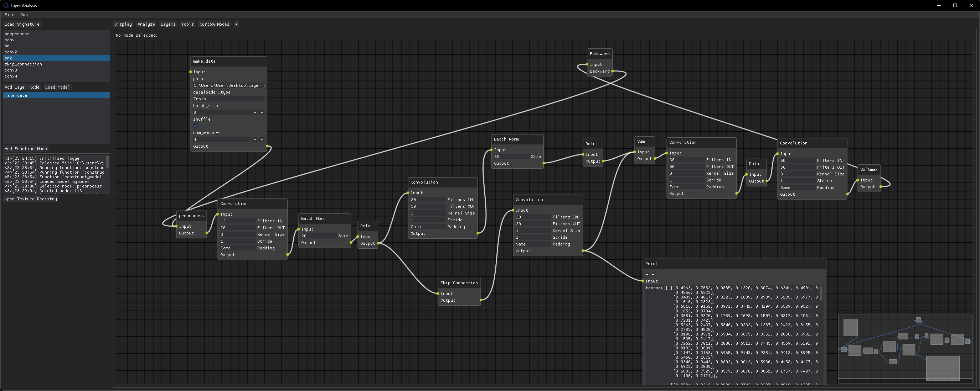Image resolution: width=980 pixels, height=391 pixels.
Task: Open the Texture Registry
Action: (x=31, y=199)
